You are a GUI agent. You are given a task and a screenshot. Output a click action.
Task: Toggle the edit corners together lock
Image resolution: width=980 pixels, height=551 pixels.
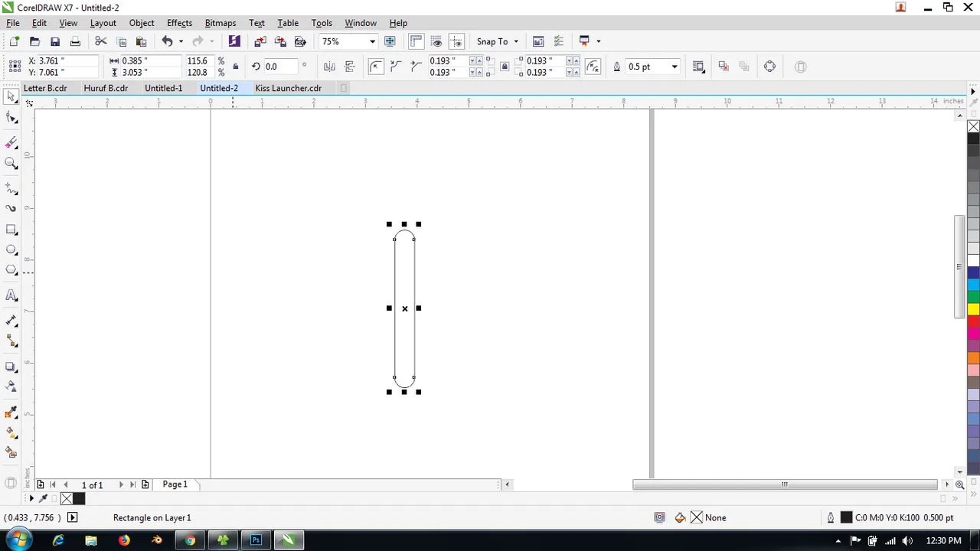coord(505,67)
